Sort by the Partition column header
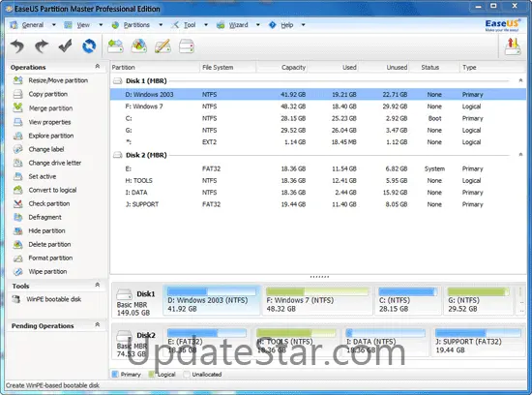The width and height of the screenshot is (532, 395). pos(155,67)
